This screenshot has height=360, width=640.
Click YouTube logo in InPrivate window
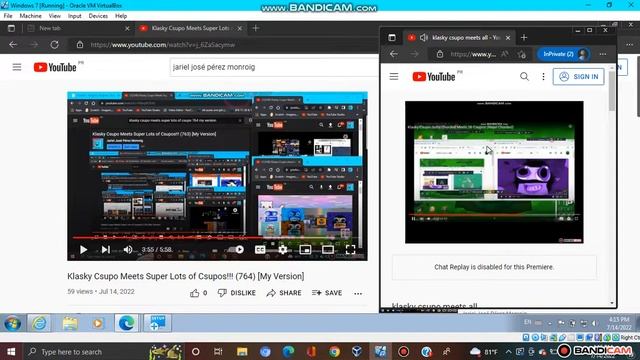(434, 76)
